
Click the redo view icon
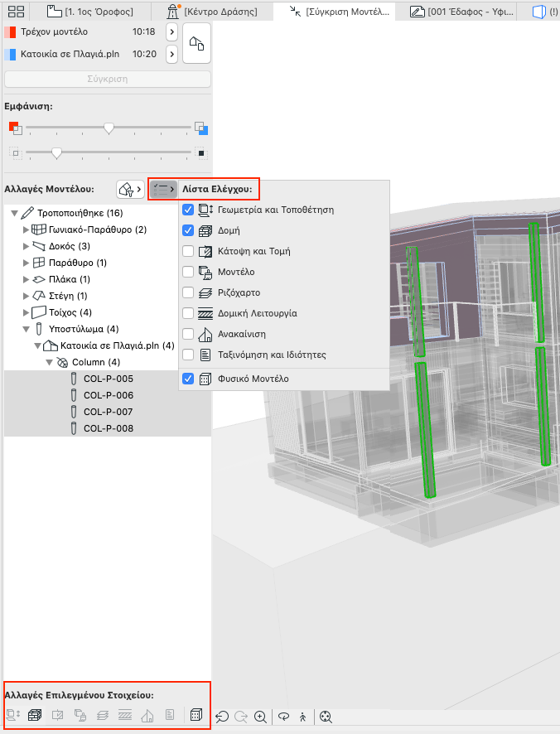[x=241, y=717]
